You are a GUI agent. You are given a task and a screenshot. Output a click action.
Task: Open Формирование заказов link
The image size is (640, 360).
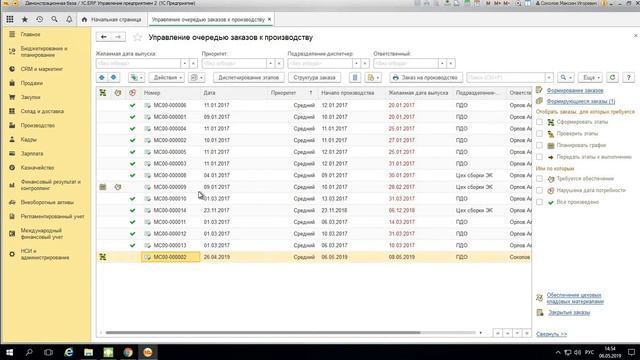point(575,91)
